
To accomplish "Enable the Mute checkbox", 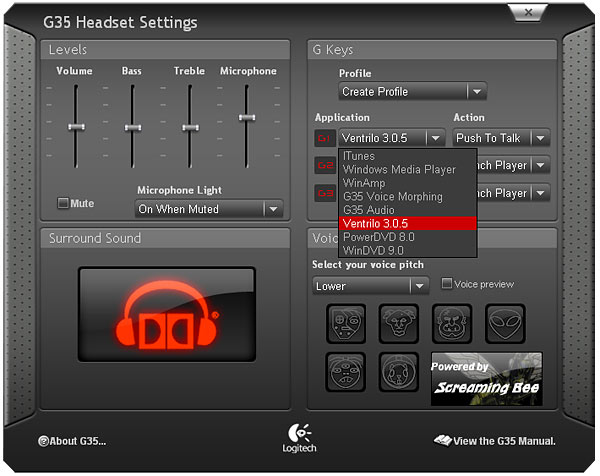I will (x=64, y=203).
